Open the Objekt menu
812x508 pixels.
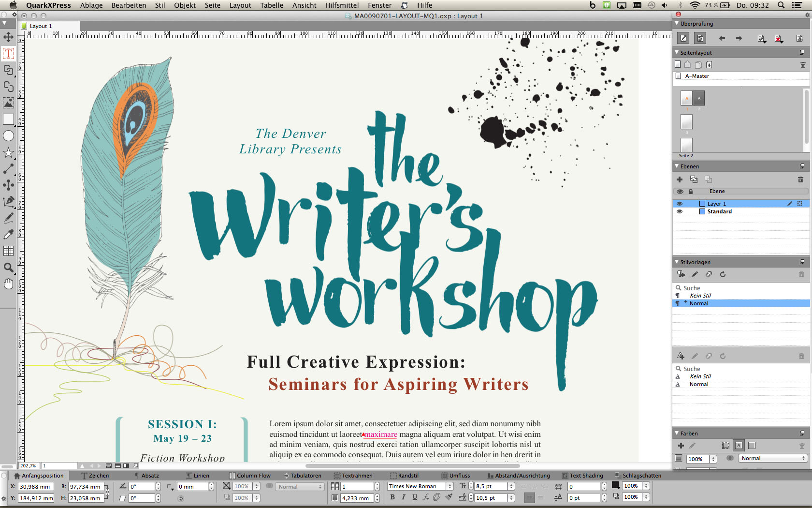pyautogui.click(x=185, y=5)
